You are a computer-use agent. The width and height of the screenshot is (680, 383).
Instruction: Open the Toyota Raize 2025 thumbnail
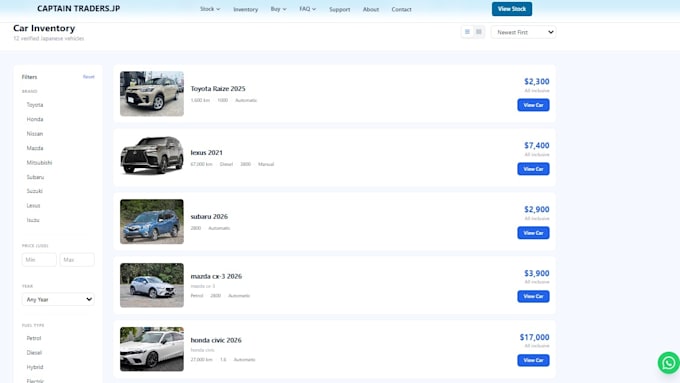click(x=152, y=94)
